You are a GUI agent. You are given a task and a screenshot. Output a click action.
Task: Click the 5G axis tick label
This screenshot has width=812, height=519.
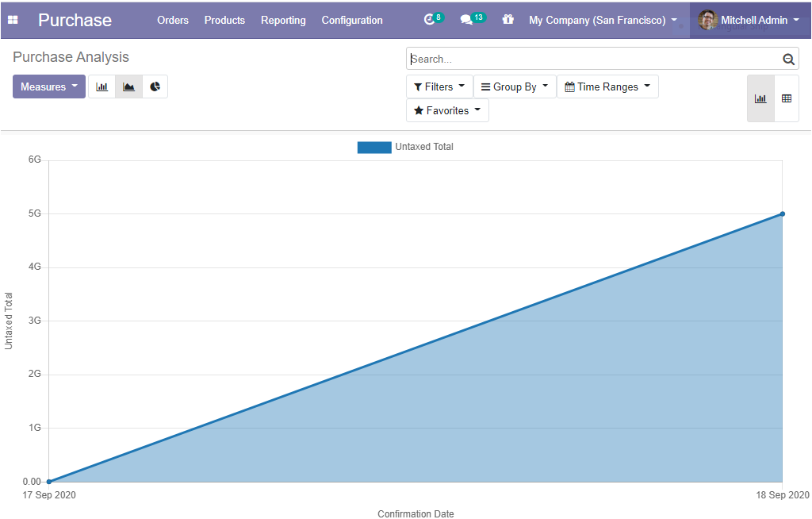coord(35,213)
